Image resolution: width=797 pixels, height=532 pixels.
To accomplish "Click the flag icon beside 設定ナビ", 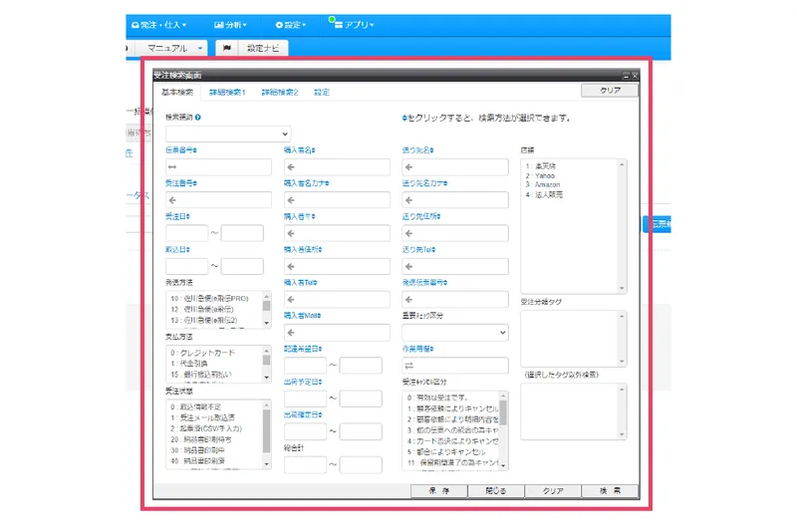I will [227, 48].
